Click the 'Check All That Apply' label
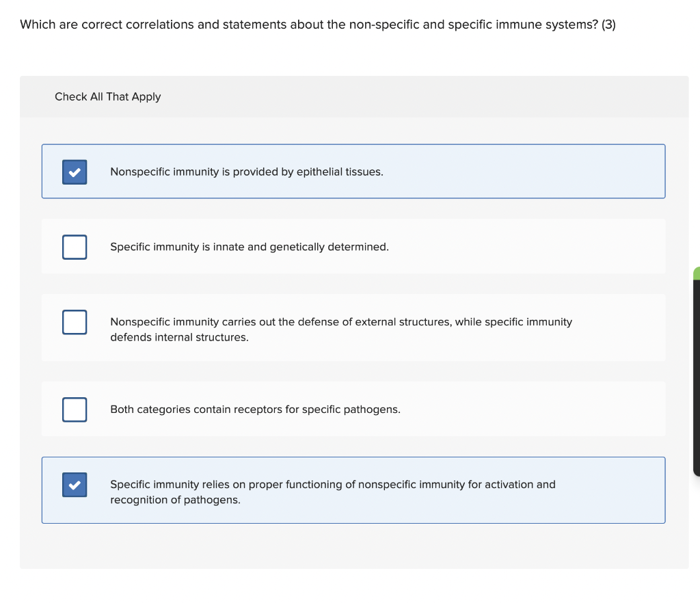The width and height of the screenshot is (700, 603). click(x=108, y=97)
